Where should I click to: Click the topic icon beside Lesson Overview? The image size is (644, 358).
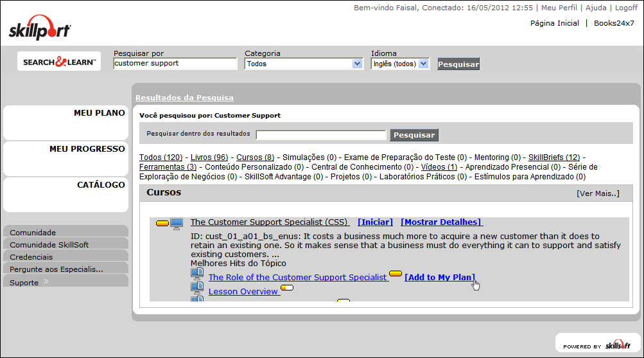click(x=197, y=288)
